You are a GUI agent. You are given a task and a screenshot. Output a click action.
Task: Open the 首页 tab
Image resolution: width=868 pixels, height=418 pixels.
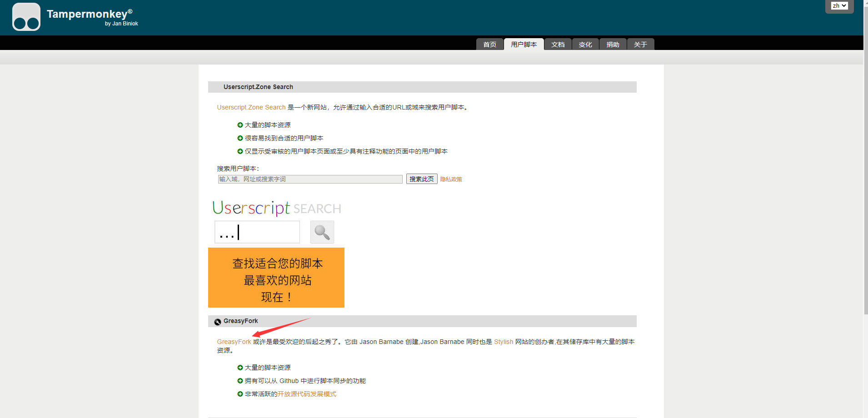[x=490, y=44]
